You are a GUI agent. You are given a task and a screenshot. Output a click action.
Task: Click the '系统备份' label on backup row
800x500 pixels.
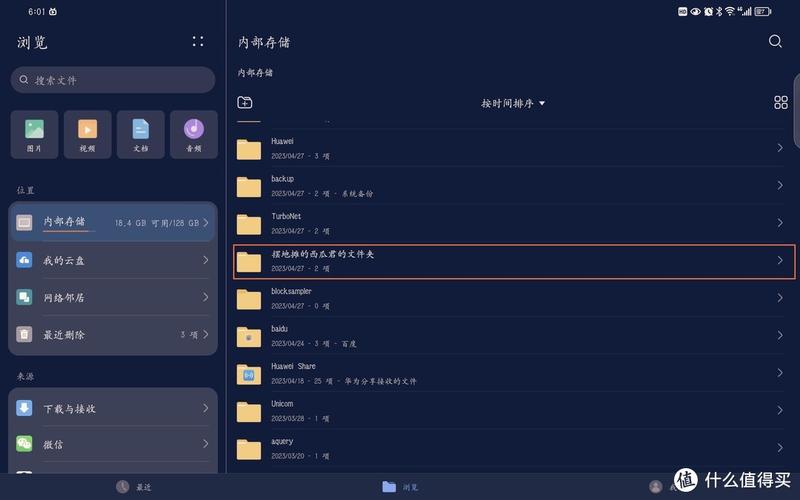(357, 193)
